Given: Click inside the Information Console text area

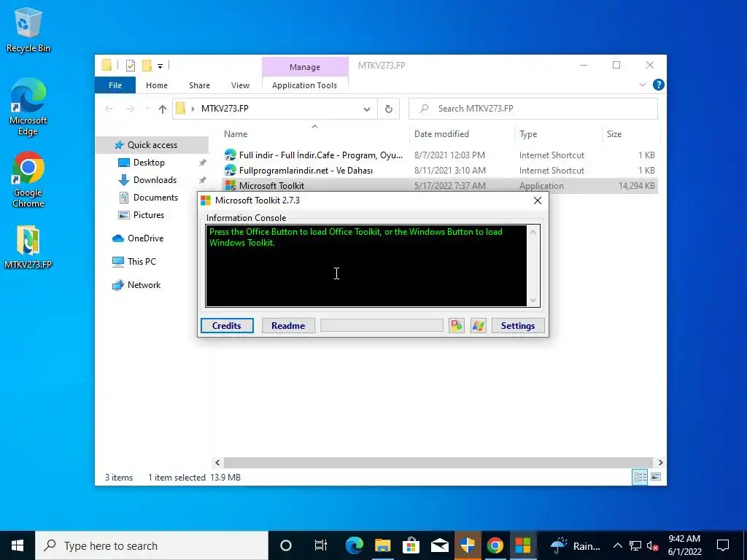Looking at the screenshot, I should pos(366,265).
